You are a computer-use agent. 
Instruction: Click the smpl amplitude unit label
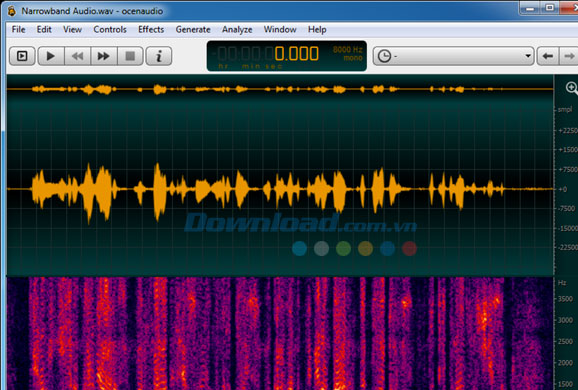coord(565,109)
